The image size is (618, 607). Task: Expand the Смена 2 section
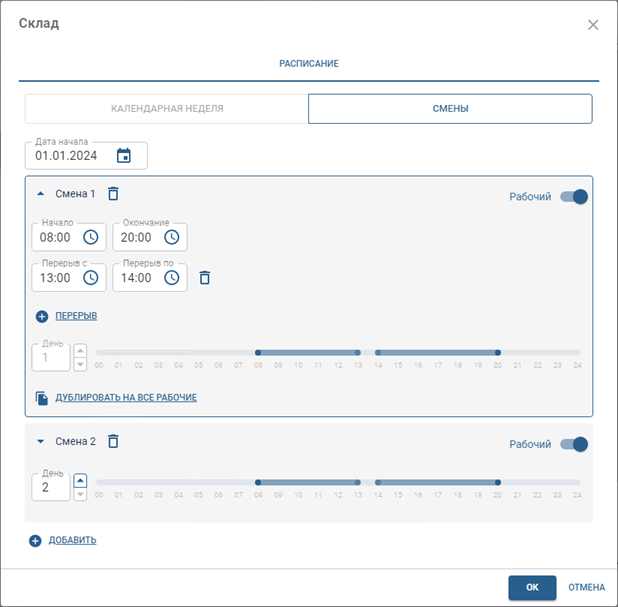point(41,441)
